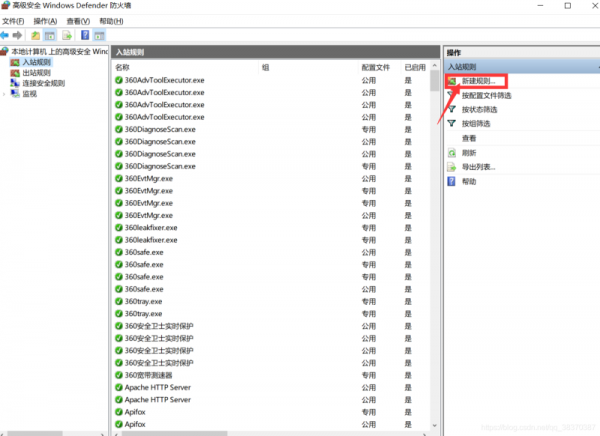The height and width of the screenshot is (436, 600).
Task: Click 导出列表... in the actions pane
Action: (x=478, y=166)
